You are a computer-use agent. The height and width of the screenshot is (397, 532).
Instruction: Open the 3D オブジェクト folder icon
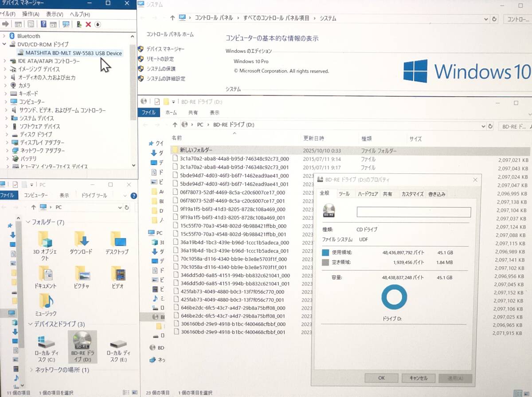(x=46, y=239)
